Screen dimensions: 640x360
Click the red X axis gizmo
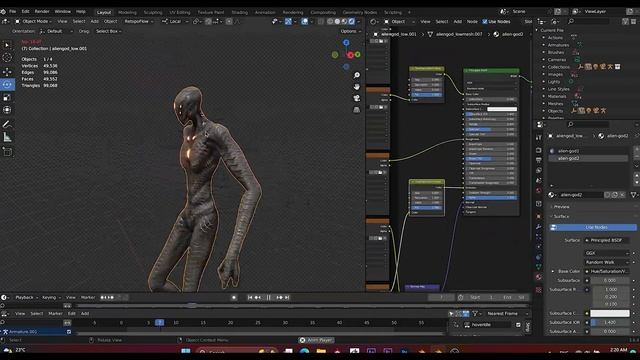[350, 55]
